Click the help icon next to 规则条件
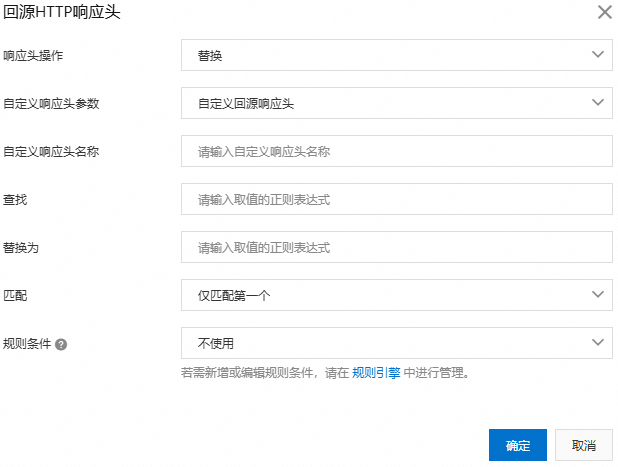618x467 pixels. click(61, 344)
